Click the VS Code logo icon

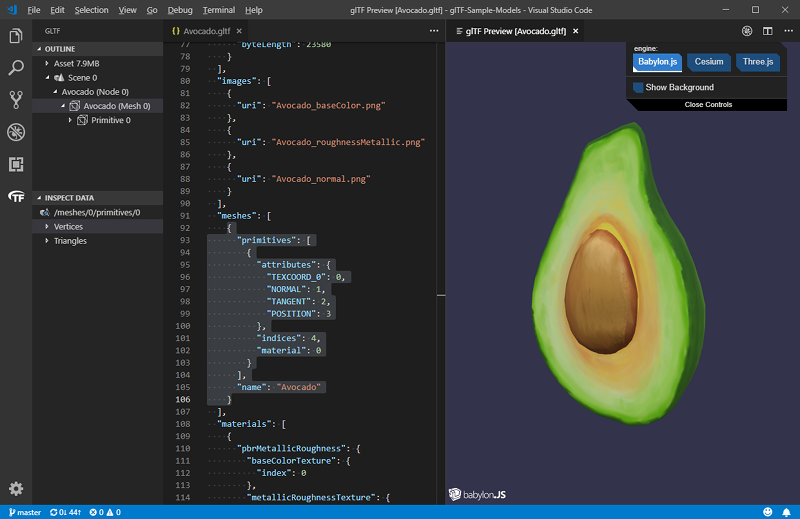12,10
